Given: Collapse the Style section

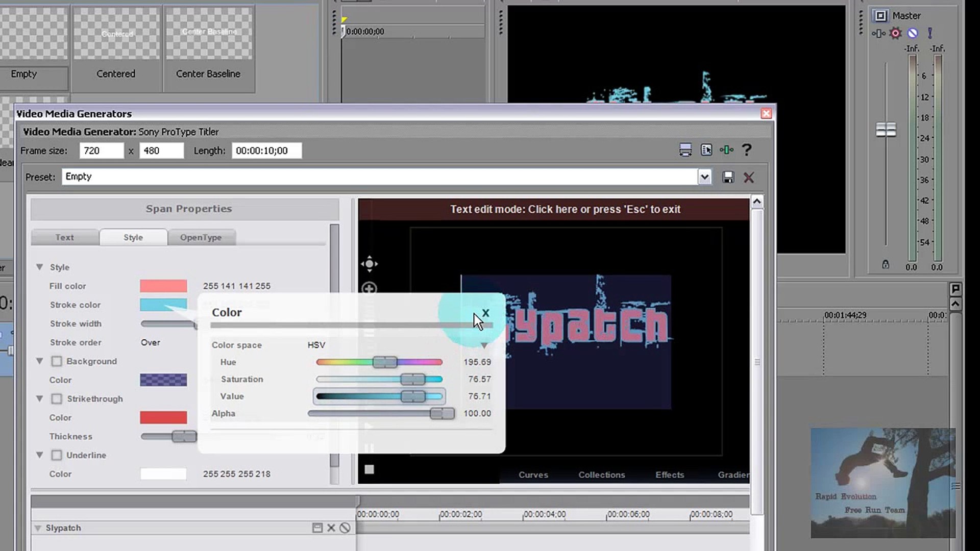Looking at the screenshot, I should 39,267.
